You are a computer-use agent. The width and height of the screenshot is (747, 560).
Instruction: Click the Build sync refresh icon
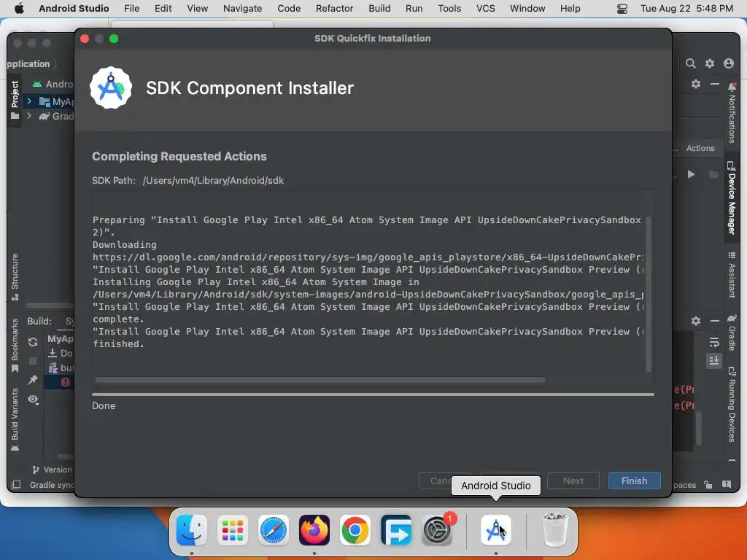(32, 341)
